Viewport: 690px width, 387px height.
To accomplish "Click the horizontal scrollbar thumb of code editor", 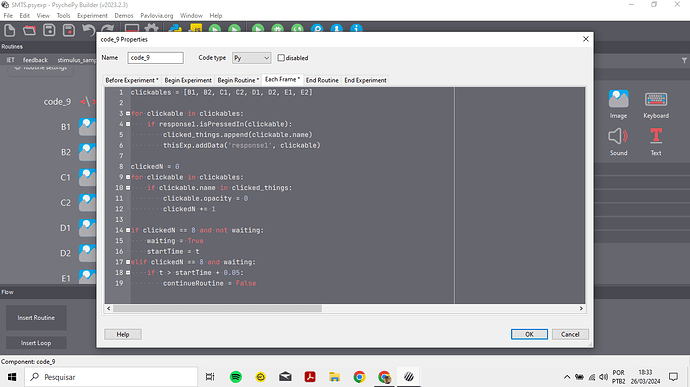I will (x=217, y=308).
